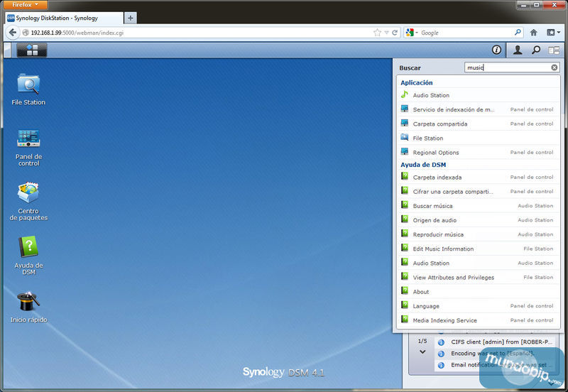
Task: Open Audio Station application result
Action: pyautogui.click(x=478, y=95)
